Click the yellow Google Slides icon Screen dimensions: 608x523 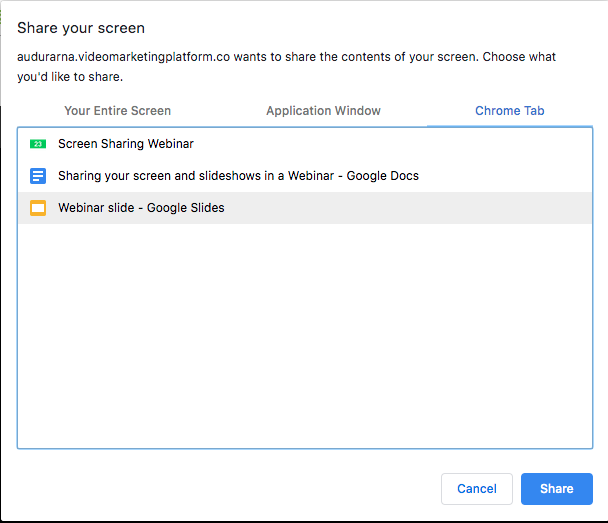click(x=38, y=208)
